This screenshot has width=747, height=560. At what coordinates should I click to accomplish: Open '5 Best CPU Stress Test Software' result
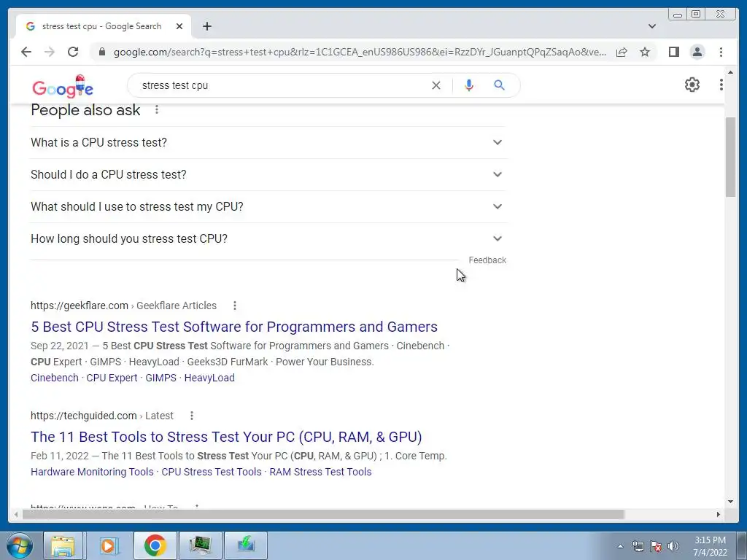click(234, 327)
